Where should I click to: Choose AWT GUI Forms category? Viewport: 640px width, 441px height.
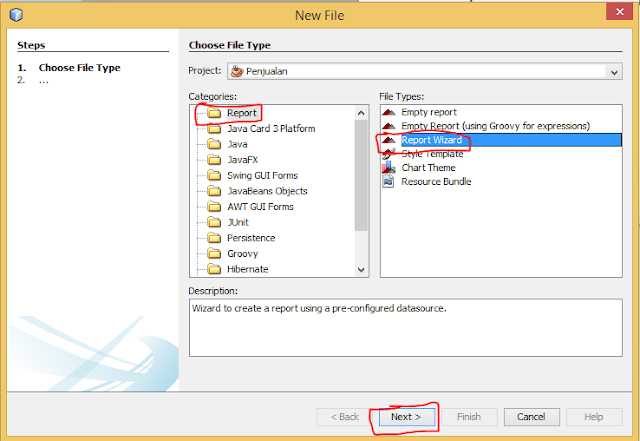pyautogui.click(x=260, y=207)
